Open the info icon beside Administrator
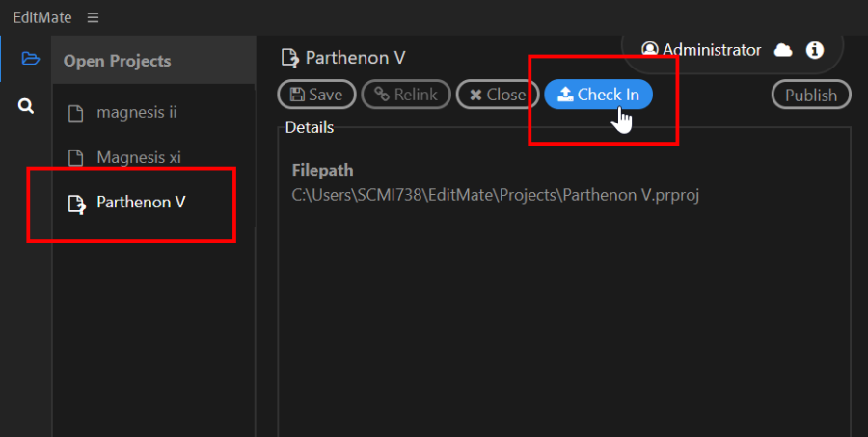Screen dimensions: 868x437 point(814,50)
